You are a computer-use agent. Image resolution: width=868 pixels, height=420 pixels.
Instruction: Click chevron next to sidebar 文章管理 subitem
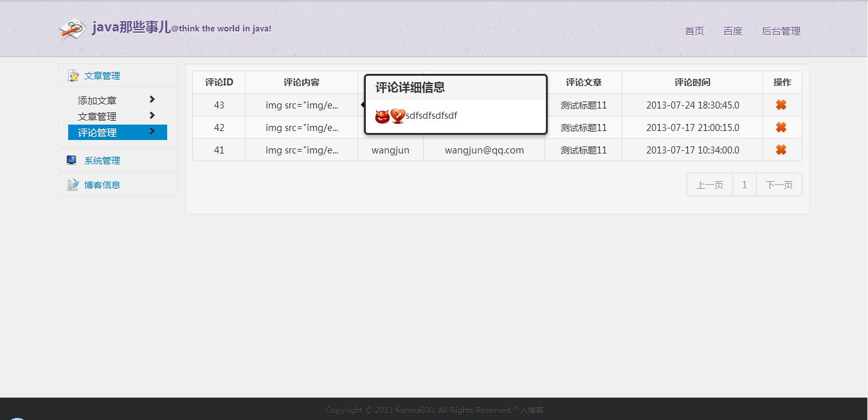152,116
